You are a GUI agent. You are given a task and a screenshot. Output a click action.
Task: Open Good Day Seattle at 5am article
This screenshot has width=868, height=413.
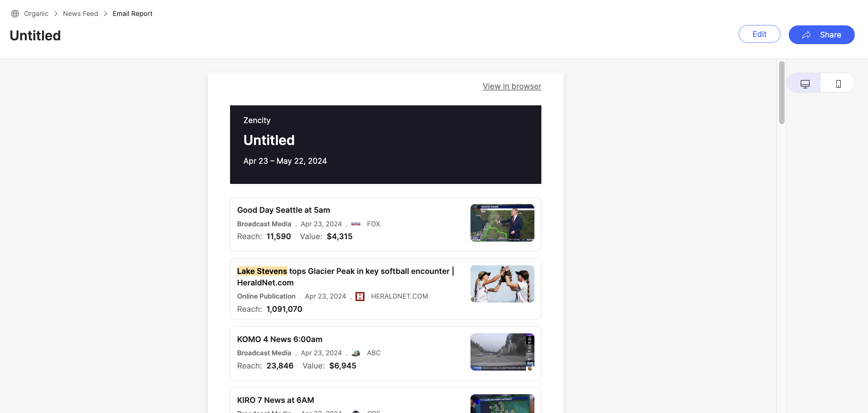284,210
